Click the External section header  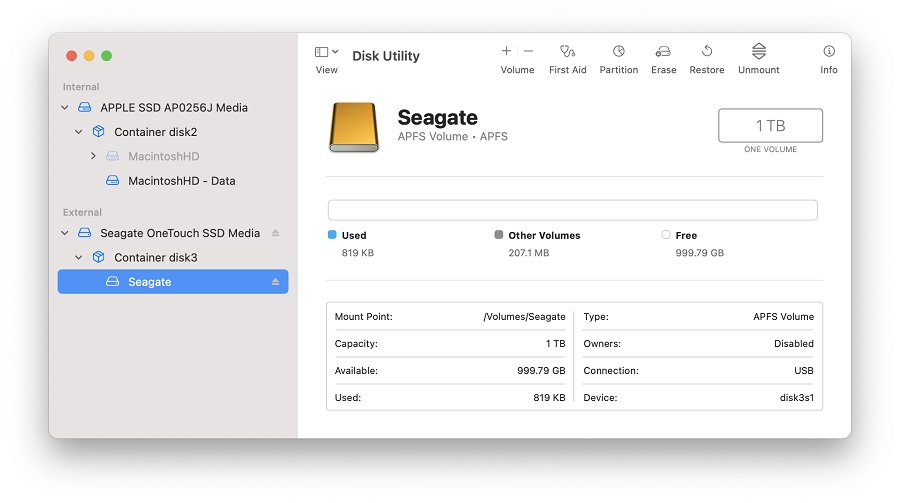pos(82,212)
